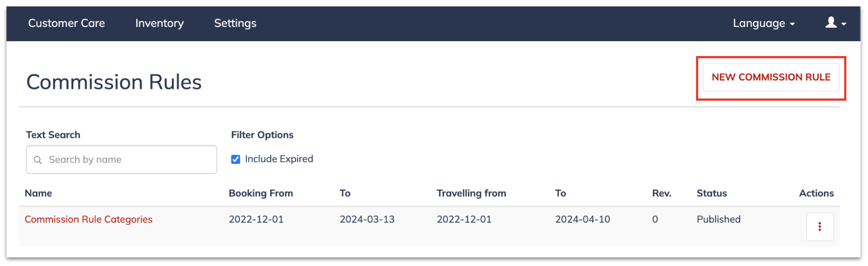Expand the Language dropdown
The width and height of the screenshot is (868, 266).
(764, 23)
